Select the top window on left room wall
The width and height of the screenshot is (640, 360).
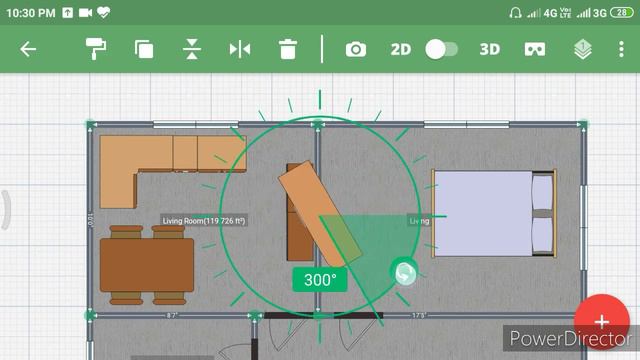coord(196,124)
